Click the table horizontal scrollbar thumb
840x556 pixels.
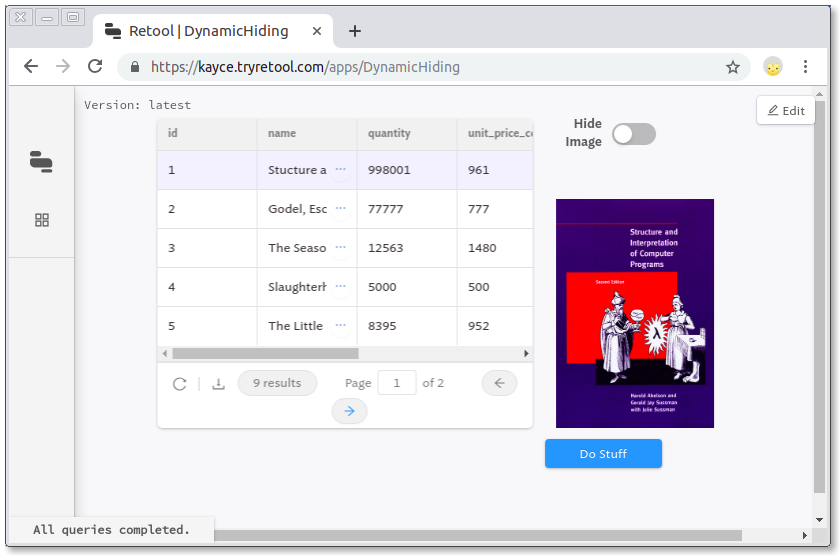click(265, 354)
